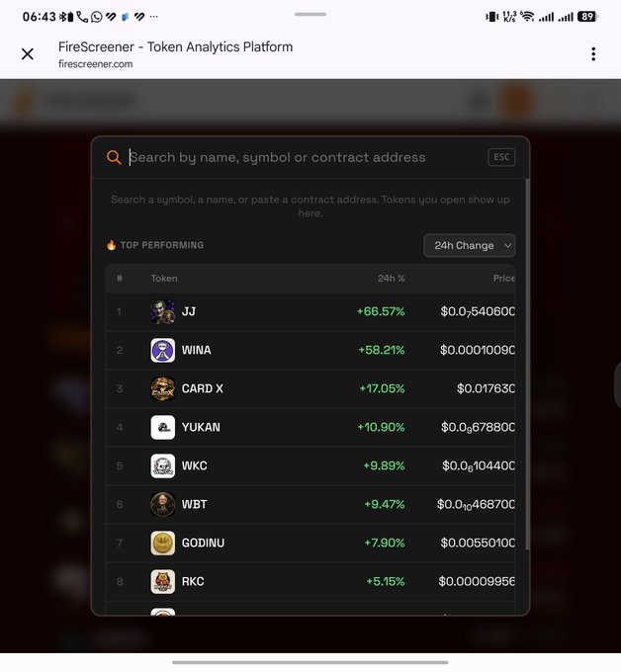The height and width of the screenshot is (672, 621).
Task: Click the GODINU price $0.005501
Action: [478, 543]
